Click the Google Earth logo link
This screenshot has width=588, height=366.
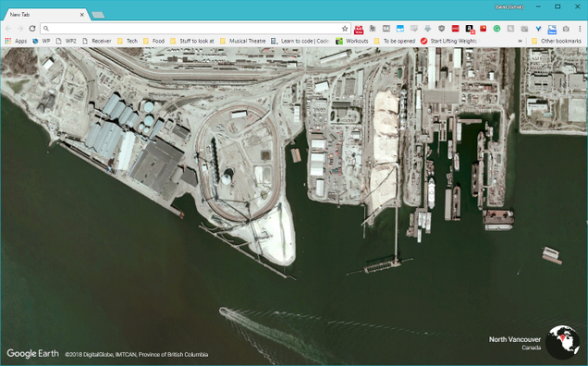pyautogui.click(x=33, y=354)
